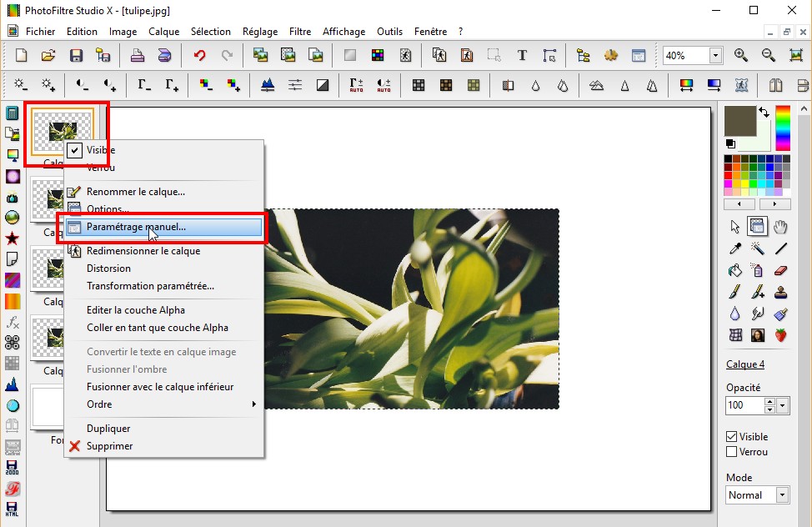Viewport: 812px width, 527px height.
Task: Select the Magic wand tool
Action: tap(758, 248)
